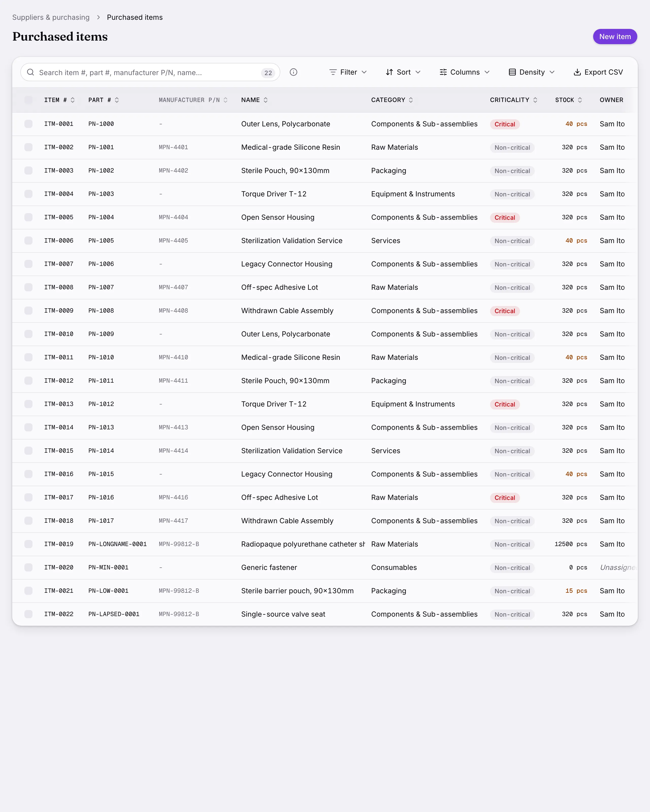Open the Density menu

[532, 72]
